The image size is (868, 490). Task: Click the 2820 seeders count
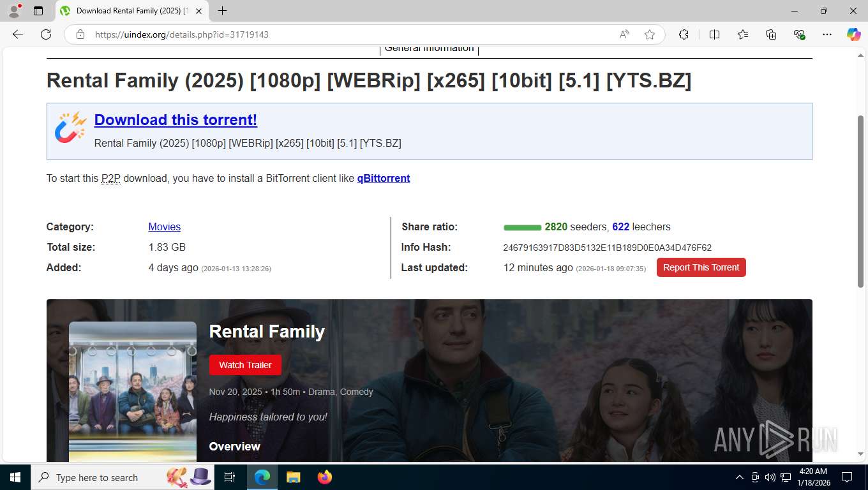556,227
